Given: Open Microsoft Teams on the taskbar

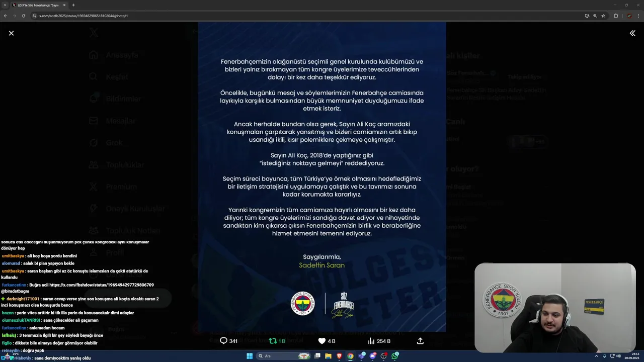Looking at the screenshot, I should [362, 356].
